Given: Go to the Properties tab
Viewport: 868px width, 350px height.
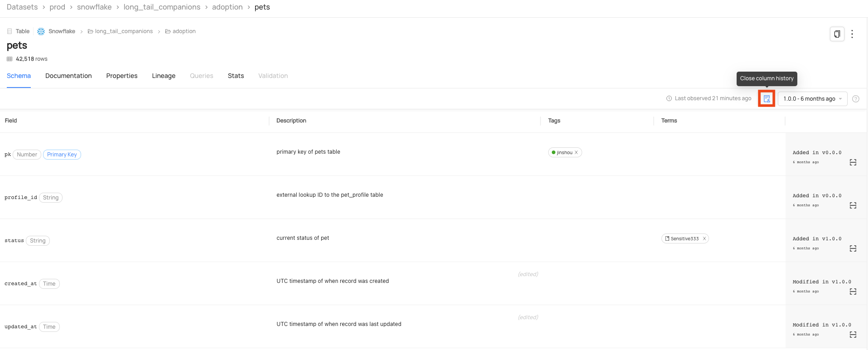Looking at the screenshot, I should [x=122, y=76].
